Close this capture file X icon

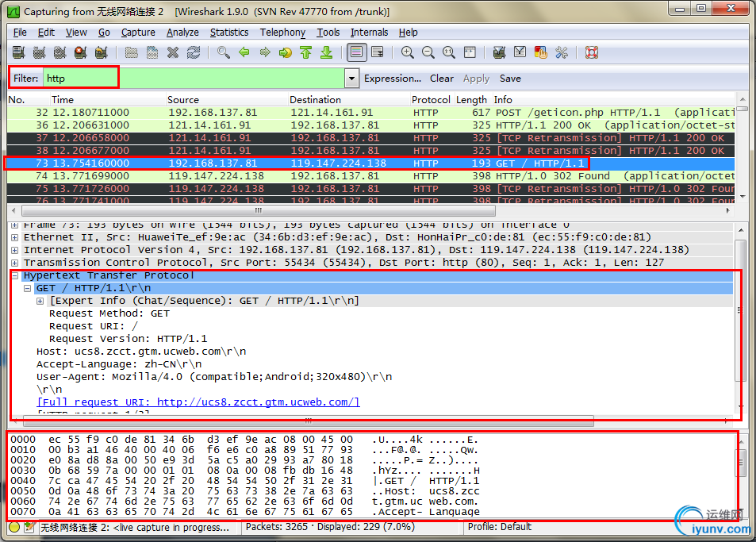[173, 52]
